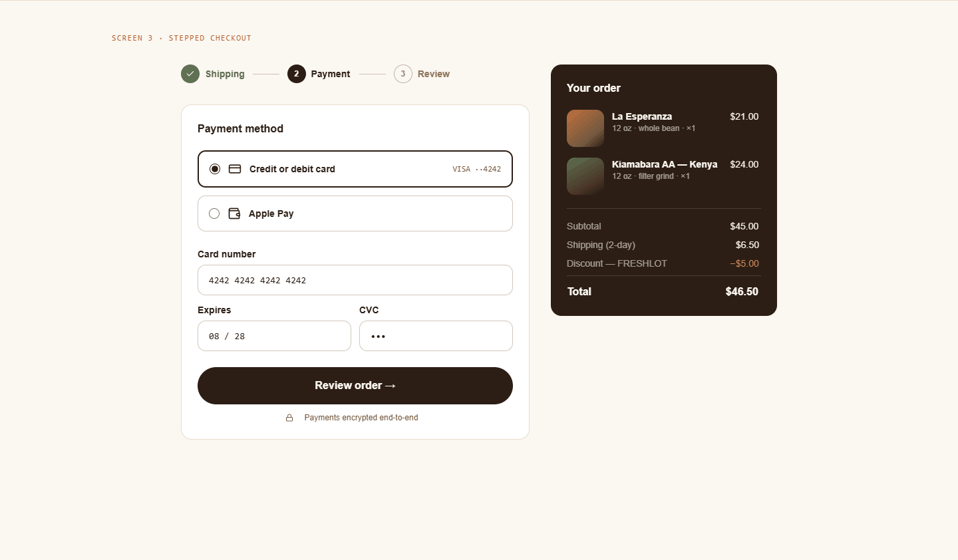Click the Kiamabara AA — Kenya item name
The height and width of the screenshot is (560, 958).
click(665, 164)
